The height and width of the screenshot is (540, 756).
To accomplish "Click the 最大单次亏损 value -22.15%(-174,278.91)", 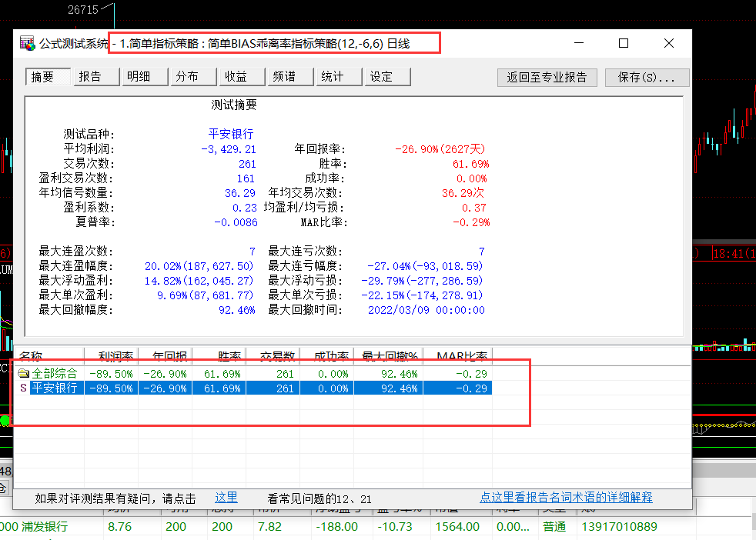I will (x=422, y=295).
